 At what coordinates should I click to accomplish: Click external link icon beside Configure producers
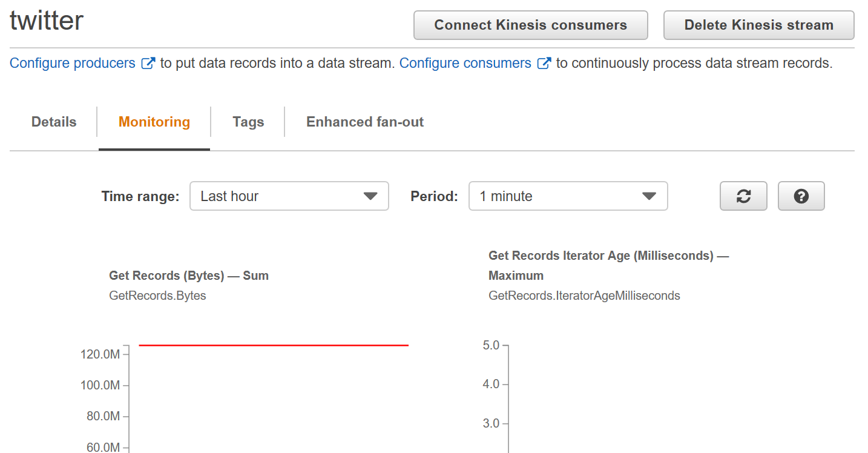tap(148, 63)
